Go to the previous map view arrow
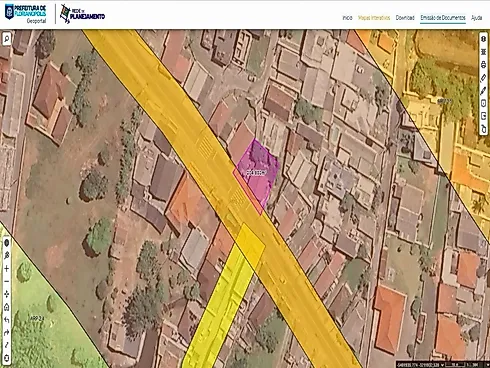Image resolution: width=490 pixels, height=368 pixels. click(x=6, y=320)
